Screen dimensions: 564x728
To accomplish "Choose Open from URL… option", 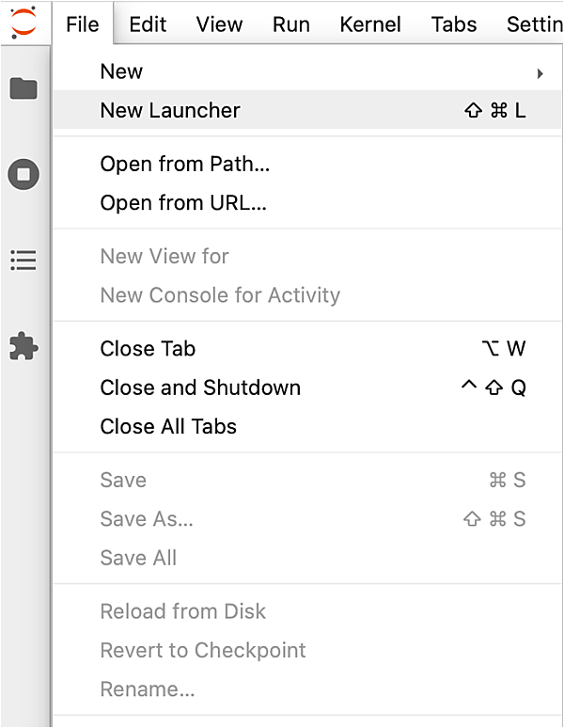I will (183, 202).
